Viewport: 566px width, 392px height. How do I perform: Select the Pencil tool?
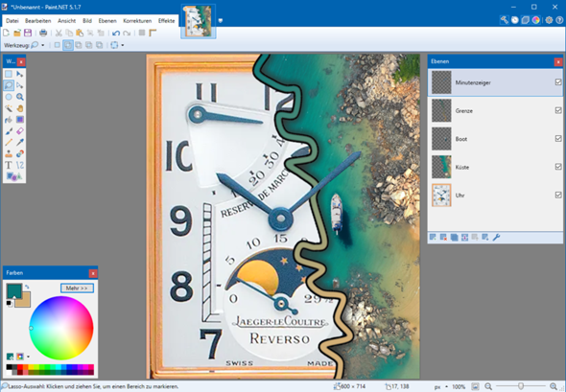9,143
